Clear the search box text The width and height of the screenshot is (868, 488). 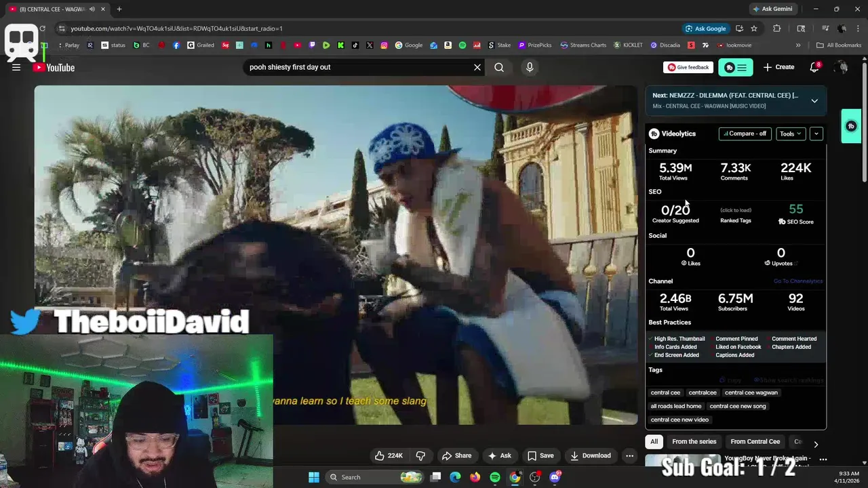[x=477, y=67]
